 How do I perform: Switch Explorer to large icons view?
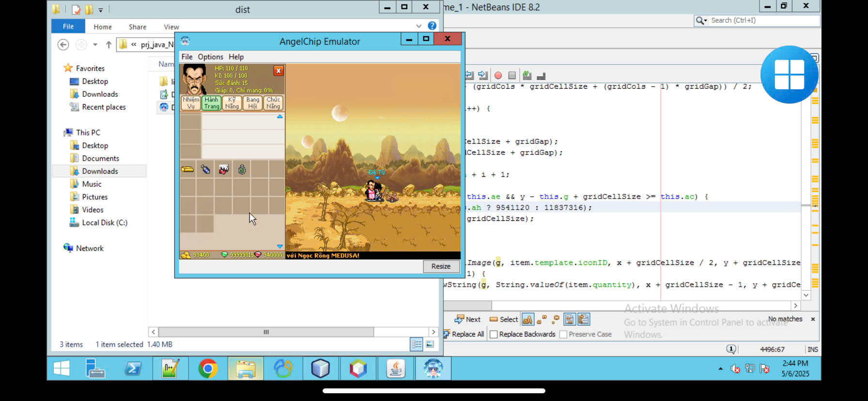430,344
